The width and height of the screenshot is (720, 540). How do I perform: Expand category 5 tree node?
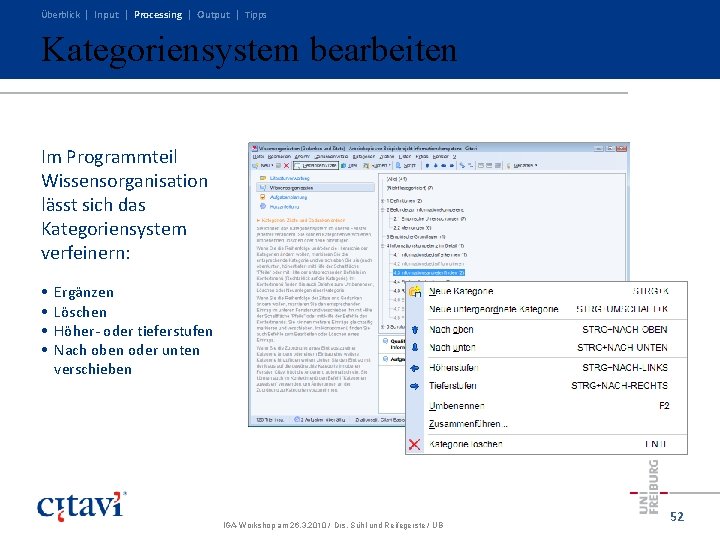(382, 327)
